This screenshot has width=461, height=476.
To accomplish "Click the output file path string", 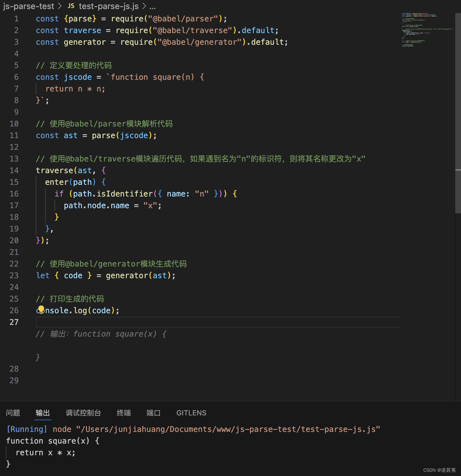I will (x=228, y=429).
